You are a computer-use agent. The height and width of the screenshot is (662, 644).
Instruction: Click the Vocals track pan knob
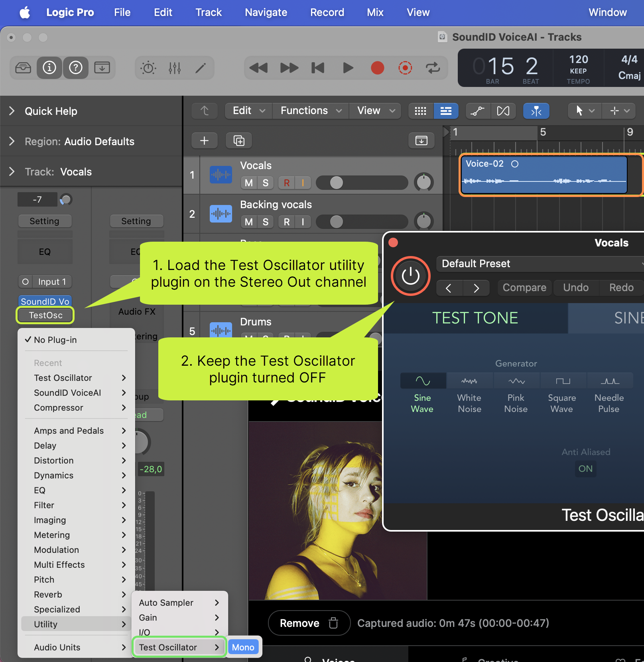(x=424, y=182)
